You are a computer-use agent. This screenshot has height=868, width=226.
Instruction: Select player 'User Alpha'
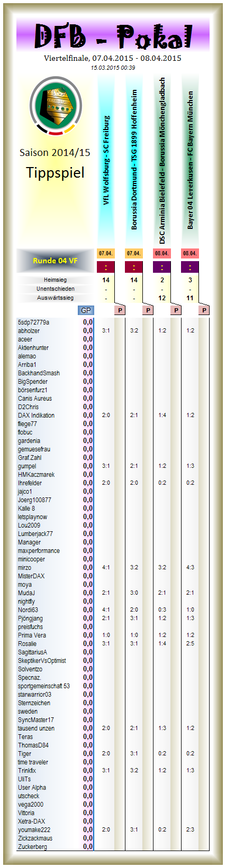pos(32,787)
